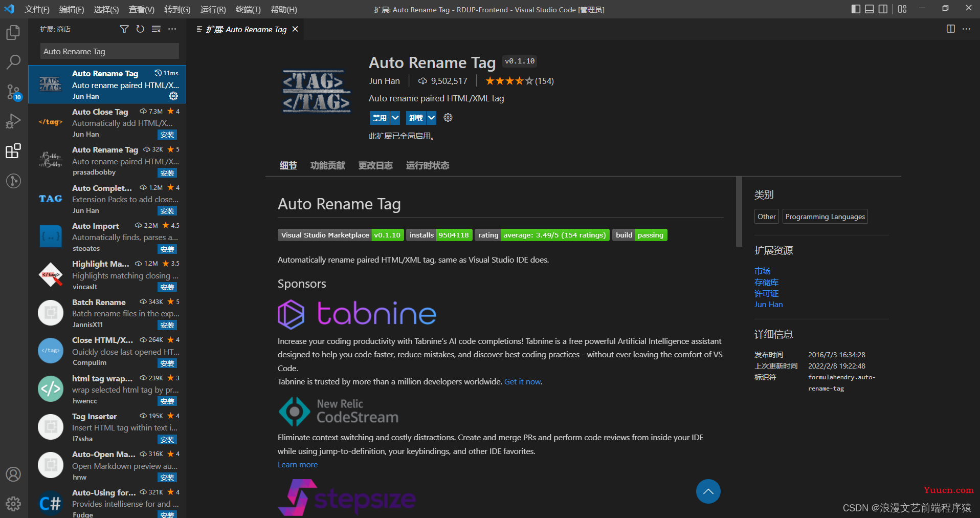Install prasadbobby's Auto Rename Tag extension
Image resolution: width=980 pixels, height=518 pixels.
167,173
